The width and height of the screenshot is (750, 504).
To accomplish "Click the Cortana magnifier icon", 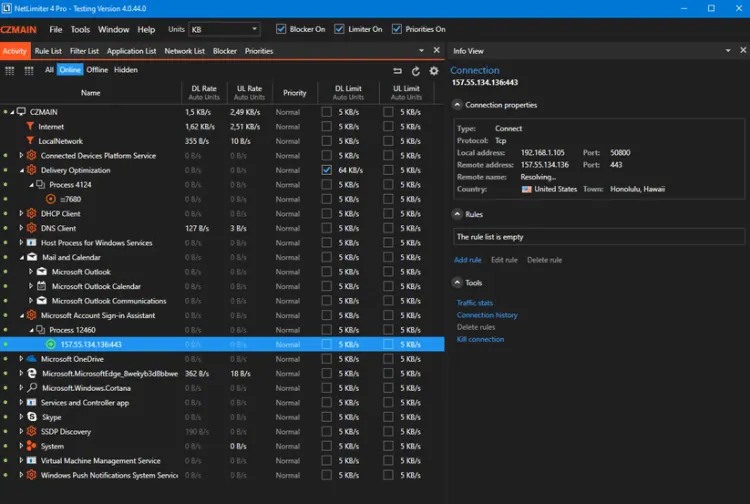I will click(x=32, y=388).
